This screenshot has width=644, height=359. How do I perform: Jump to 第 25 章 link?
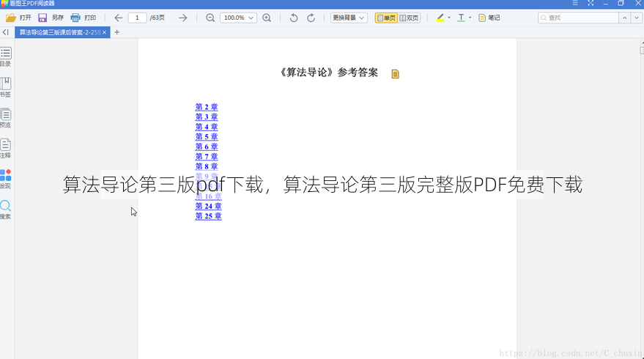pyautogui.click(x=208, y=215)
